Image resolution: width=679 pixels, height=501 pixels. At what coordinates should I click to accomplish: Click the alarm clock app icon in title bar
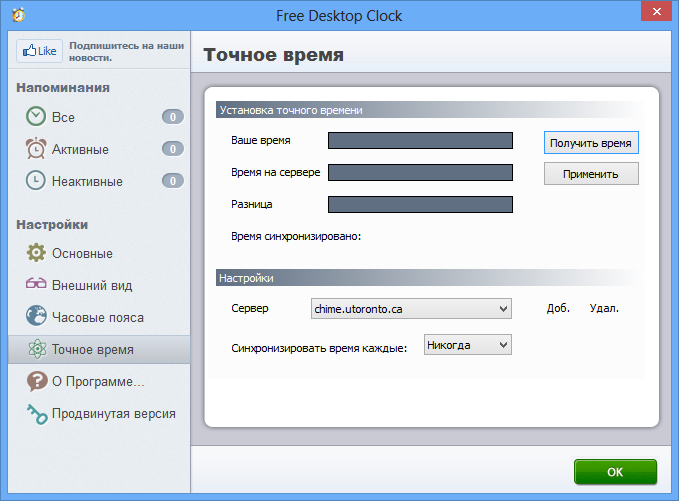(19, 15)
